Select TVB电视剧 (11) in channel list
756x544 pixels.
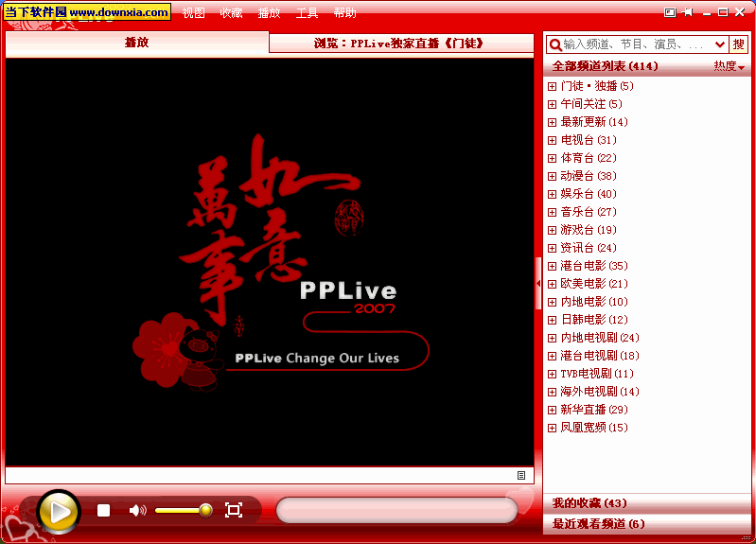tap(597, 374)
